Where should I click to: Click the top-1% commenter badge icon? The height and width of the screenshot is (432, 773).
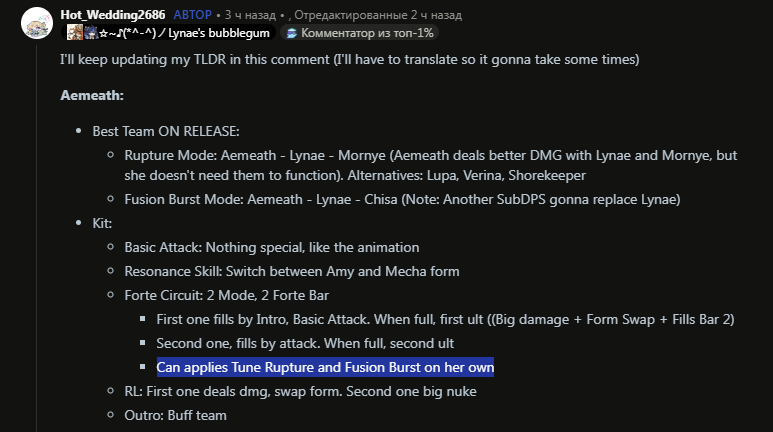click(x=292, y=33)
